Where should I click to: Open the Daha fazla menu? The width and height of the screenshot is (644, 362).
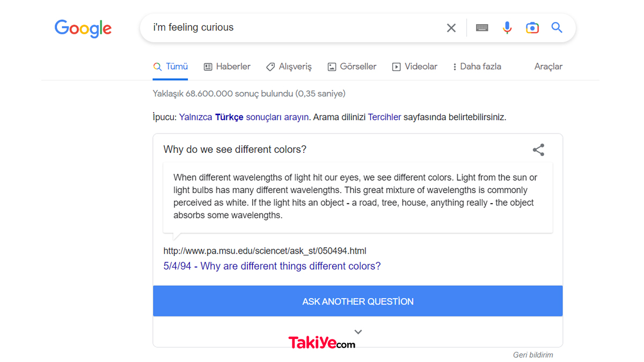tap(477, 67)
